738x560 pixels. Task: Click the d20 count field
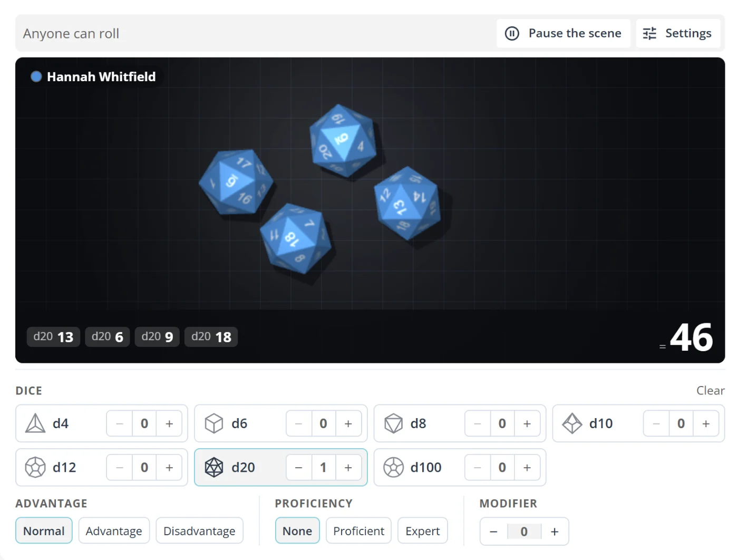pos(323,467)
